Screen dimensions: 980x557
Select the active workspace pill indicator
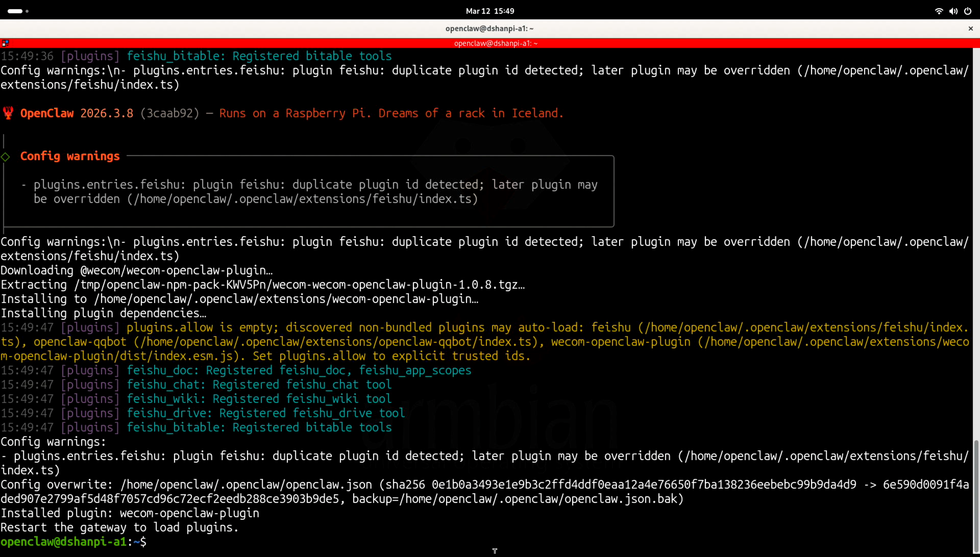pos(15,11)
